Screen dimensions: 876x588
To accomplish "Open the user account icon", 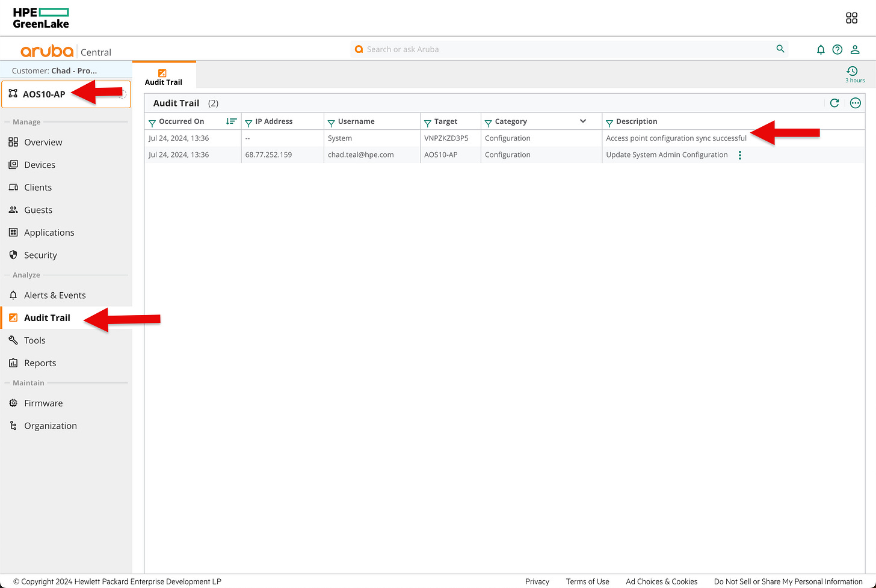I will click(855, 49).
